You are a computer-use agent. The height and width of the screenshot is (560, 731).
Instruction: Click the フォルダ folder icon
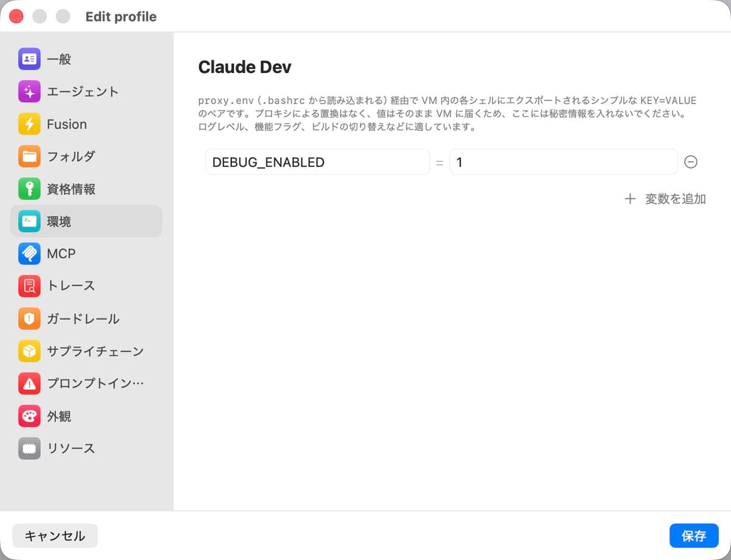29,156
